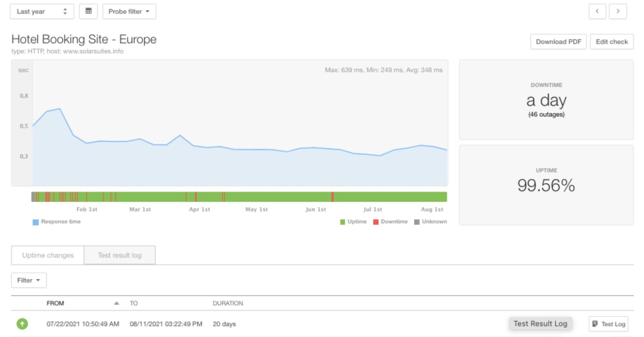Click the (46 outages) text
Screen dimensions: 644x337
(547, 114)
